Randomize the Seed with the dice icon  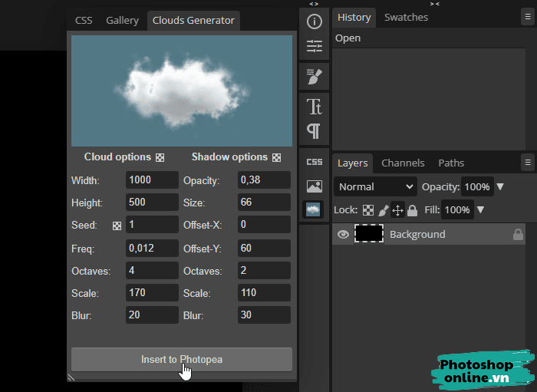(x=117, y=226)
